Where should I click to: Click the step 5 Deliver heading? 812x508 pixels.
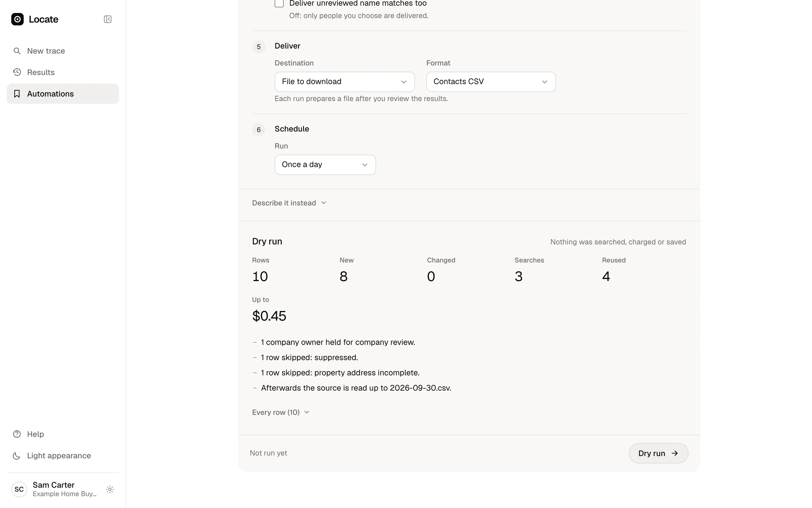288,46
